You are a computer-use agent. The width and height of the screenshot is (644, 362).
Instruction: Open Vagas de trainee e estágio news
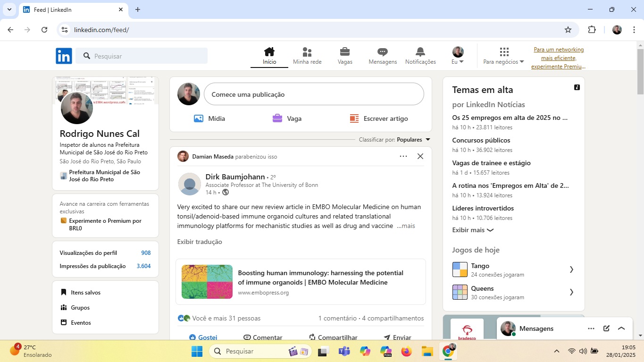point(491,163)
